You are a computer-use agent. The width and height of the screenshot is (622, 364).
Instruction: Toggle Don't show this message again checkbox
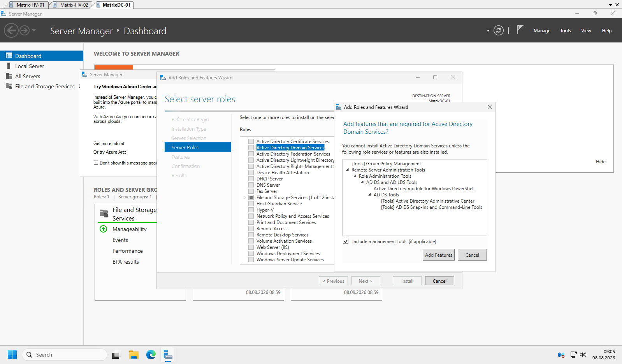pos(96,163)
